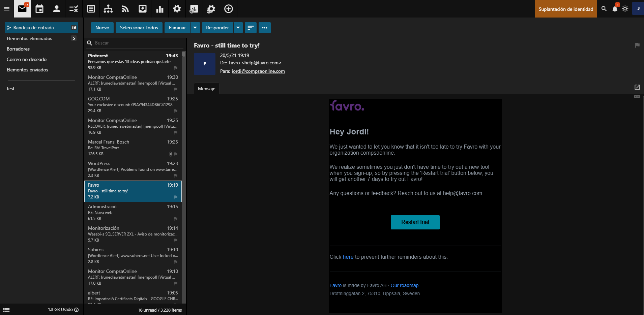Click the circled plus icon in top bar
Viewport: 644px width, 315px height.
(229, 9)
